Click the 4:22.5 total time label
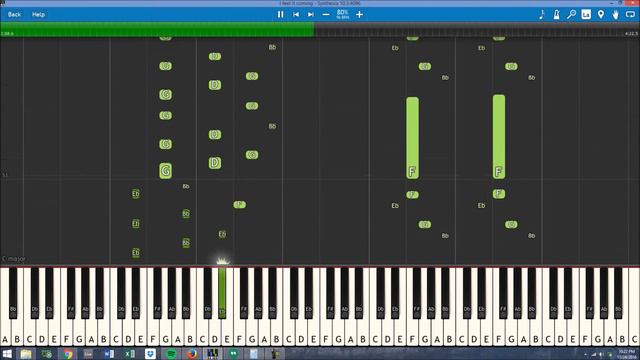 click(x=631, y=33)
